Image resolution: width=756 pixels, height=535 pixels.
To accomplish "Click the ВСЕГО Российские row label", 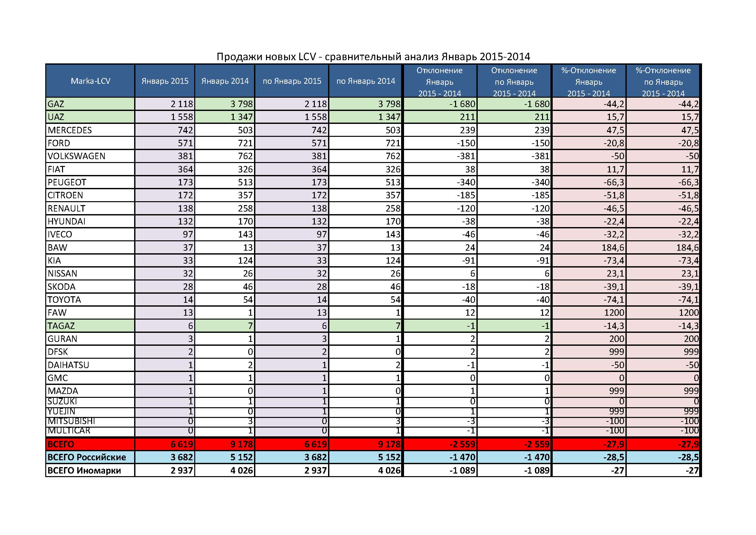I will pyautogui.click(x=87, y=457).
